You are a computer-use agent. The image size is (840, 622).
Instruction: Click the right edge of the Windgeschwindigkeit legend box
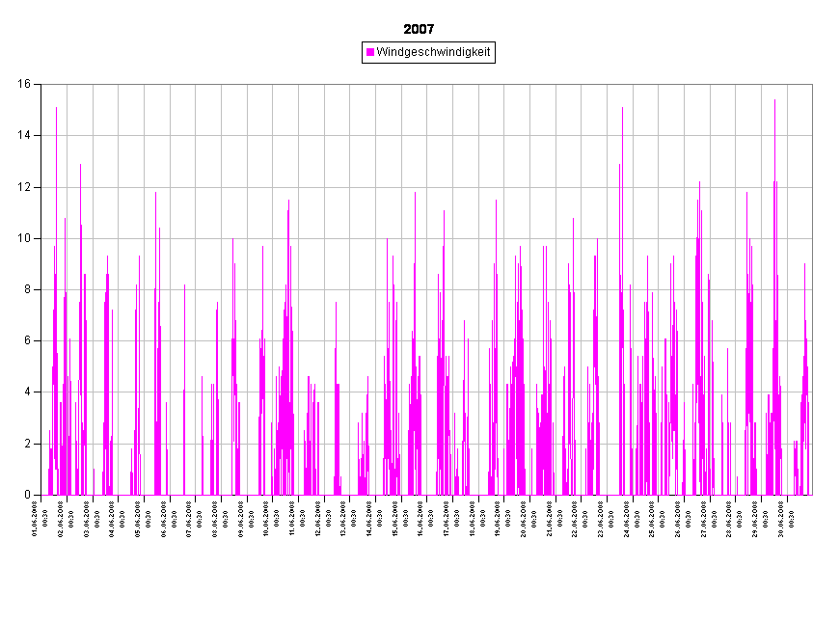pyautogui.click(x=493, y=52)
